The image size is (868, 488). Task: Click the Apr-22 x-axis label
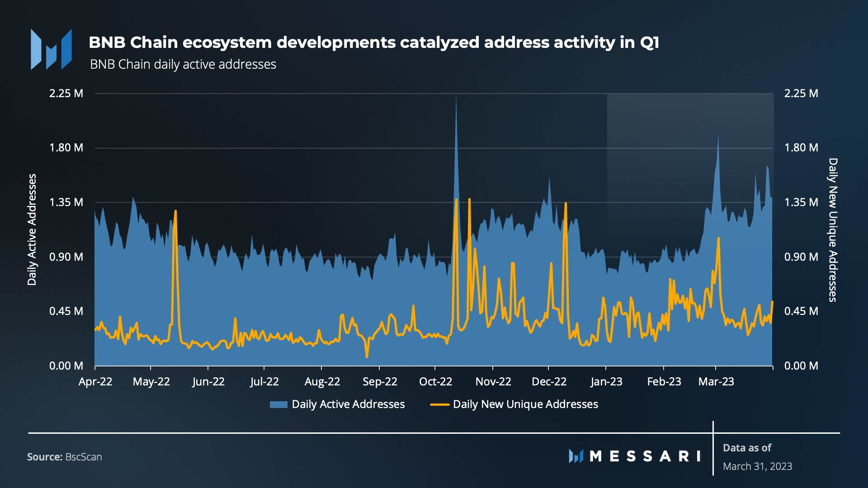[x=95, y=382]
